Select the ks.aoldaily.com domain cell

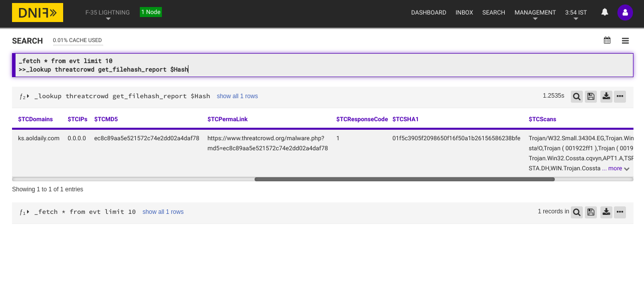(39, 138)
